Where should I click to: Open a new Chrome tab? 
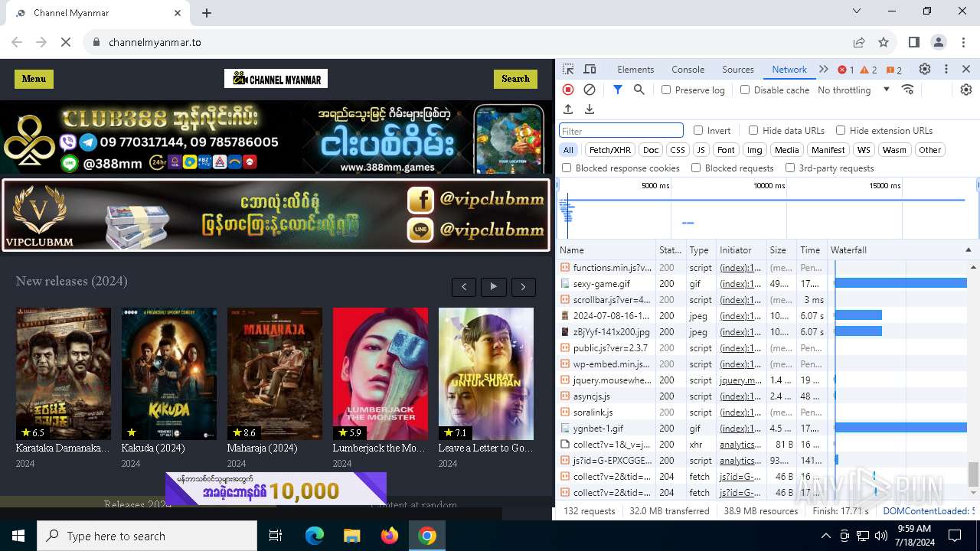(207, 13)
